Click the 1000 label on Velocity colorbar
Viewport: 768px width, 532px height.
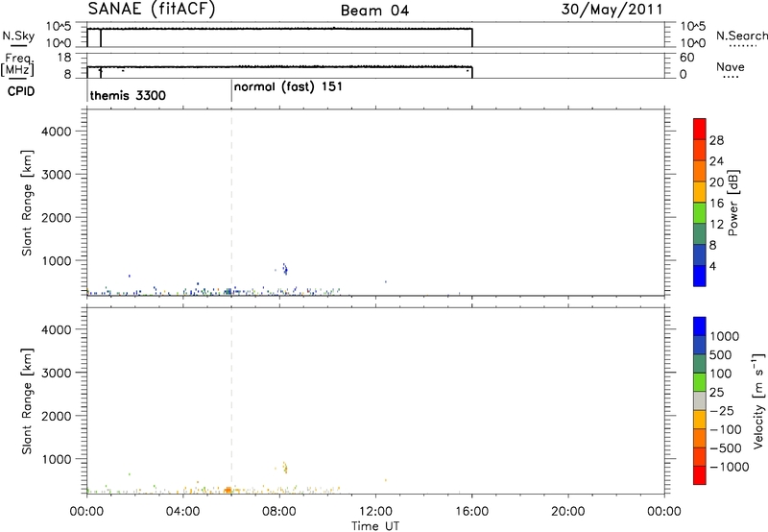click(724, 336)
